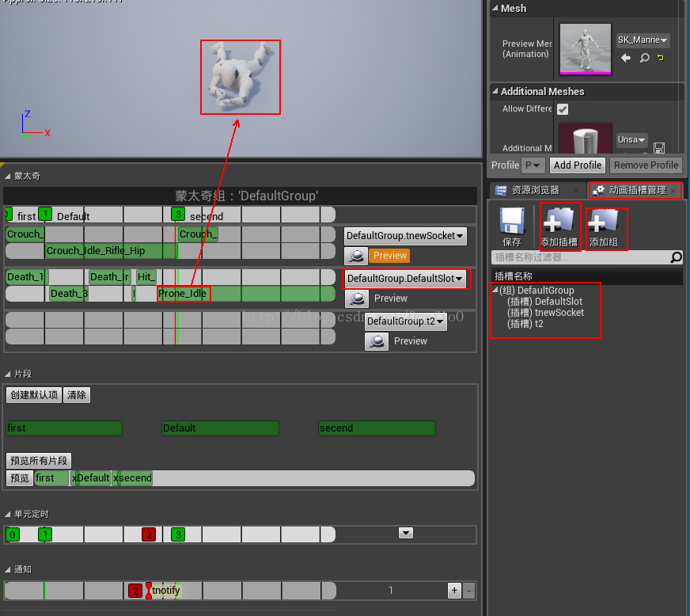Collapse the 通知 section
Screen dimensions: 690x616
7,570
